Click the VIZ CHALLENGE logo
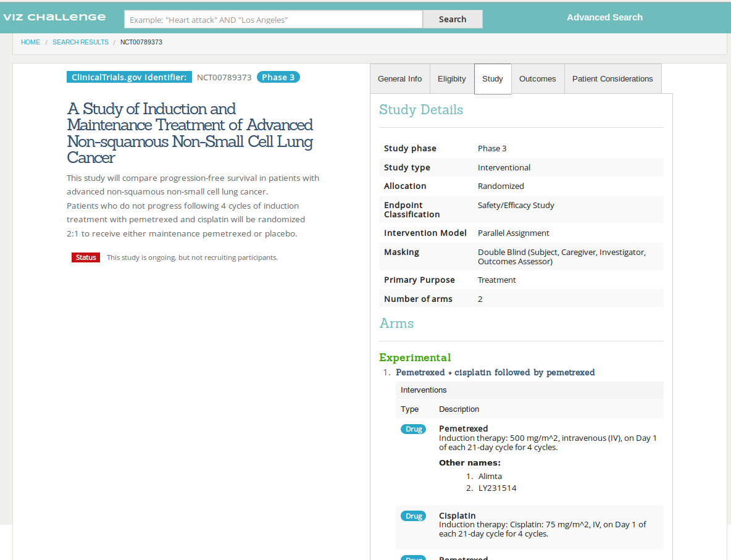This screenshot has height=560, width=731. (54, 17)
